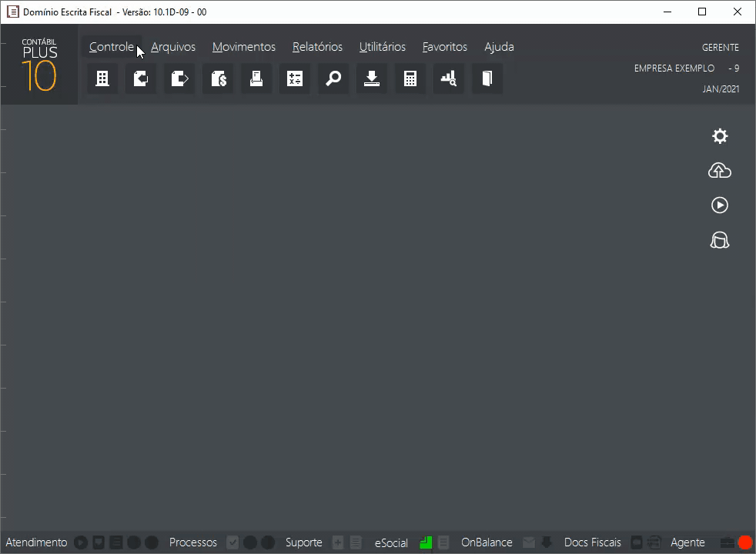
Task: Minimize the Domínio Escrita Fiscal window
Action: point(667,12)
